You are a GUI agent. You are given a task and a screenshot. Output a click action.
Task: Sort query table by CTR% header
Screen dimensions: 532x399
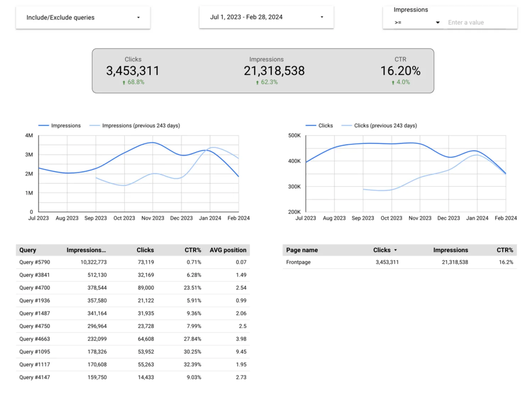click(193, 250)
